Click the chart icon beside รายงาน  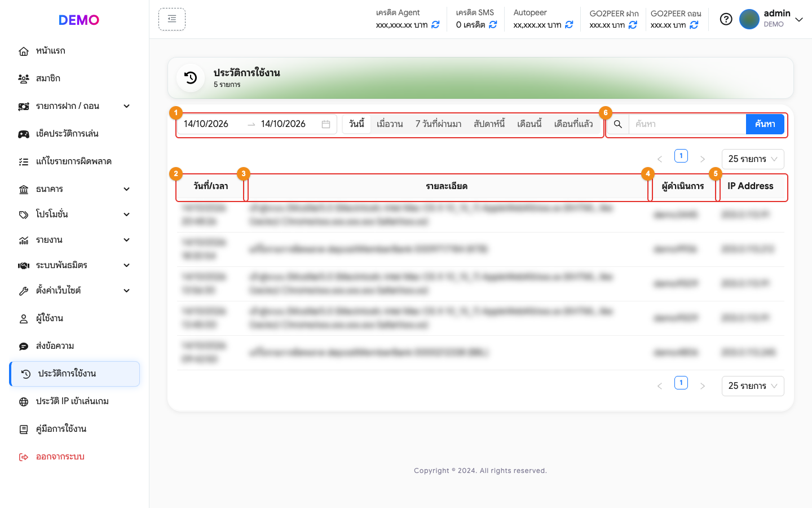click(24, 240)
